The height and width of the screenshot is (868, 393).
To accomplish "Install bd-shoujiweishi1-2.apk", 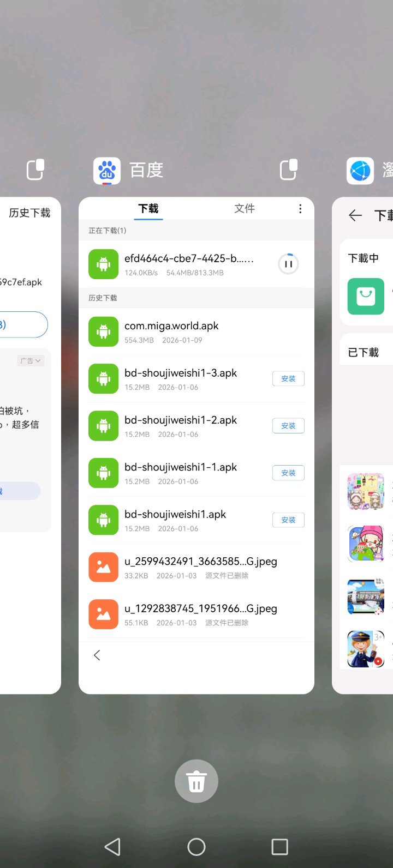I will tap(288, 426).
